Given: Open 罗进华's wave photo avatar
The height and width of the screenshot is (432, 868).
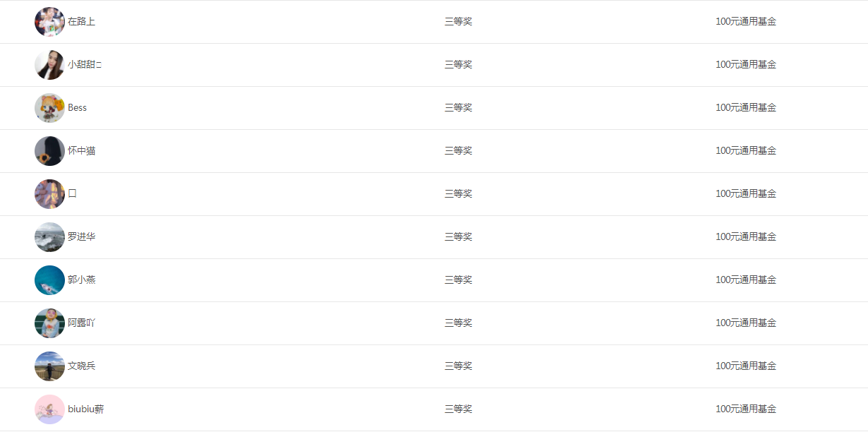Looking at the screenshot, I should click(x=49, y=237).
